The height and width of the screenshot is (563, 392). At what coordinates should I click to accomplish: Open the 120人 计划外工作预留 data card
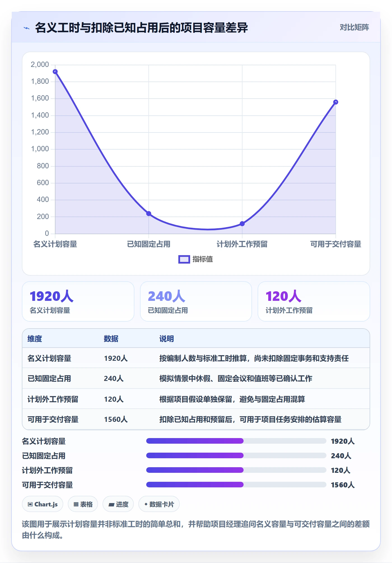tap(314, 301)
